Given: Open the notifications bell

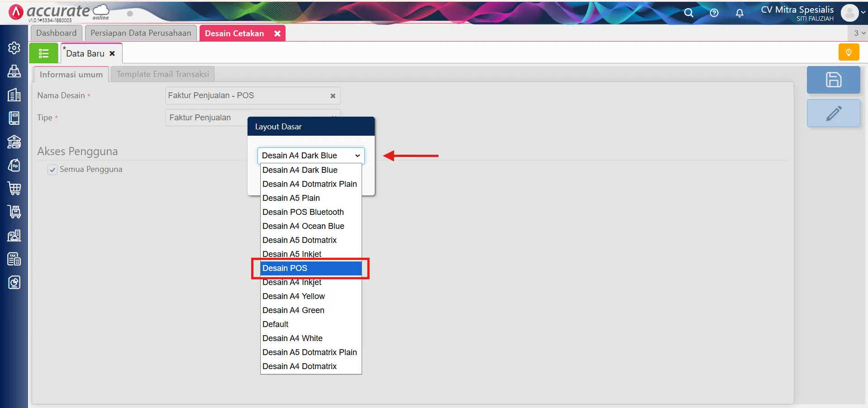Looking at the screenshot, I should pos(739,13).
